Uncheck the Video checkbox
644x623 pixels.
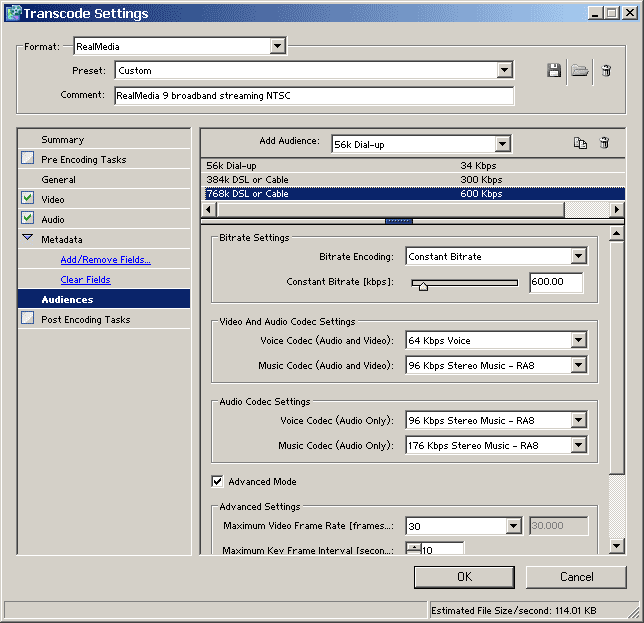(28, 198)
